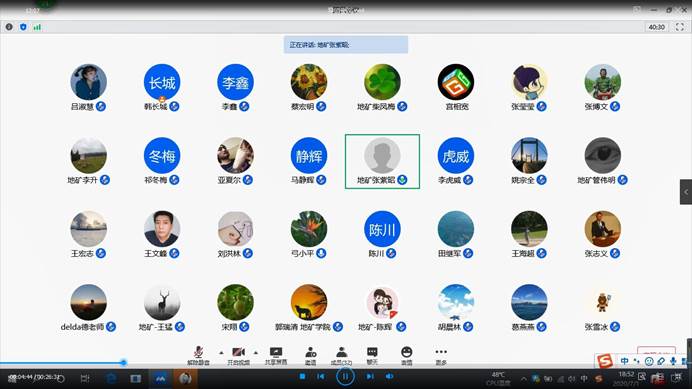
Task: Click the meeting info icon at top left
Action: point(9,27)
